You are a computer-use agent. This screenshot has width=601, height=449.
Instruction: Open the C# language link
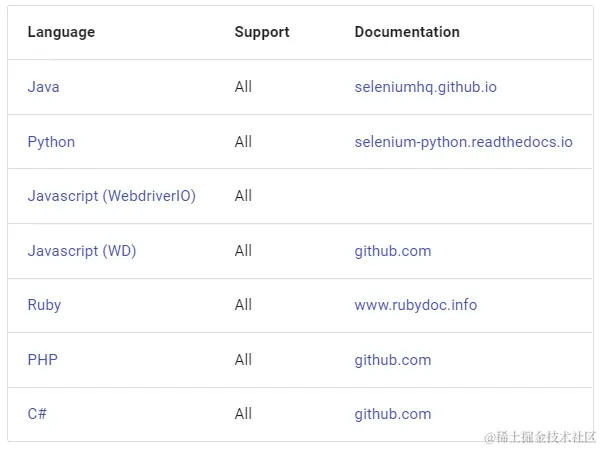37,414
